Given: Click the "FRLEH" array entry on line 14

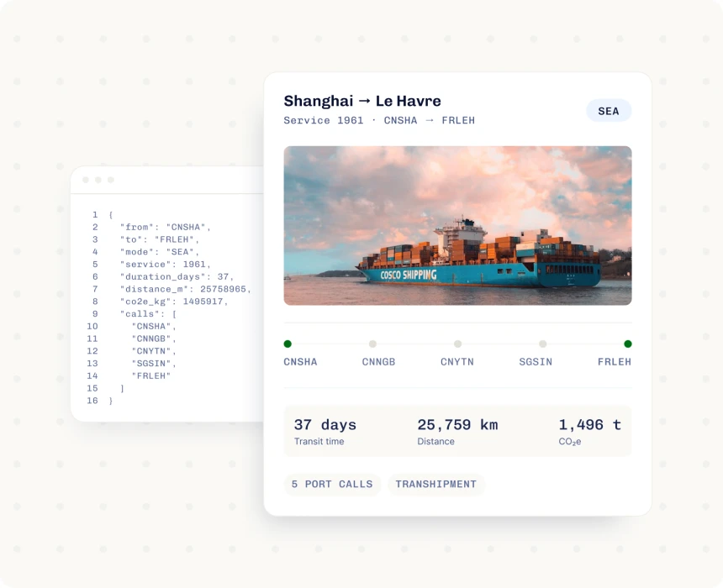Looking at the screenshot, I should (x=151, y=376).
